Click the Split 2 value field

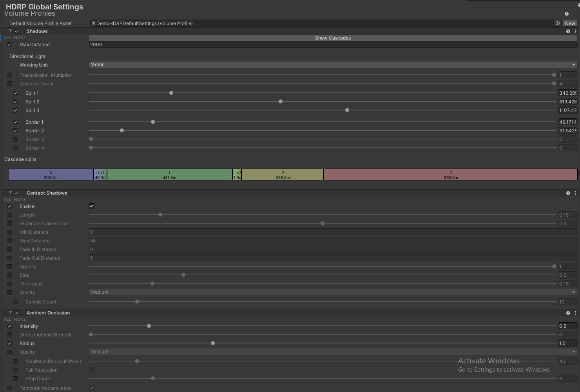[x=567, y=102]
